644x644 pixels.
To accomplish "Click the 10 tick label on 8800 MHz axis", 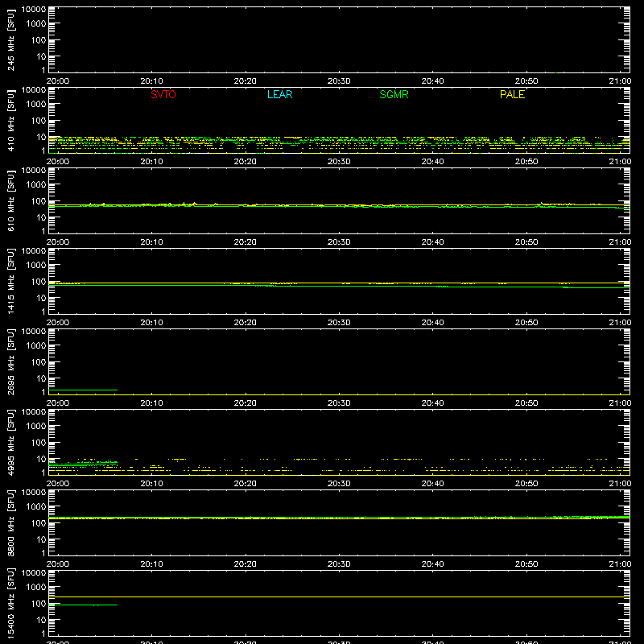I will (x=41, y=539).
